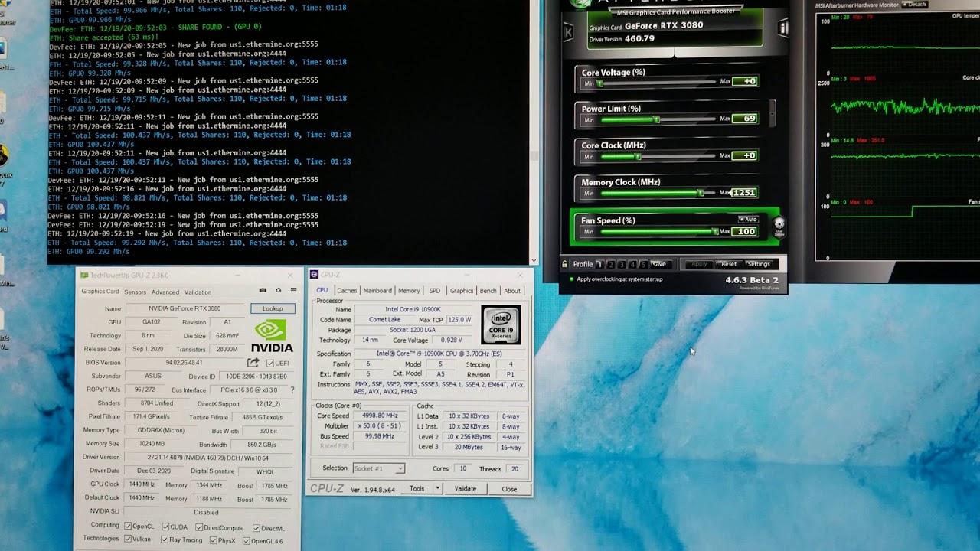Click the CPU-Z title bar icon

(314, 275)
